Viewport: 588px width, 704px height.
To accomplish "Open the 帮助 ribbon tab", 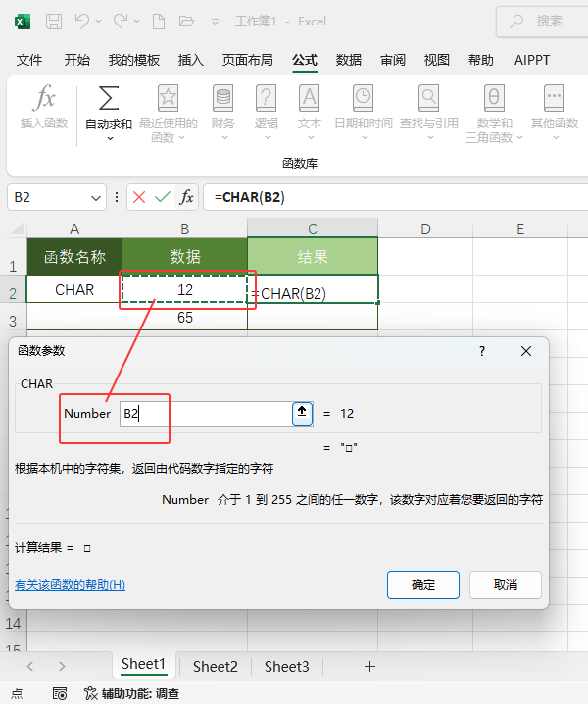I will click(x=481, y=60).
